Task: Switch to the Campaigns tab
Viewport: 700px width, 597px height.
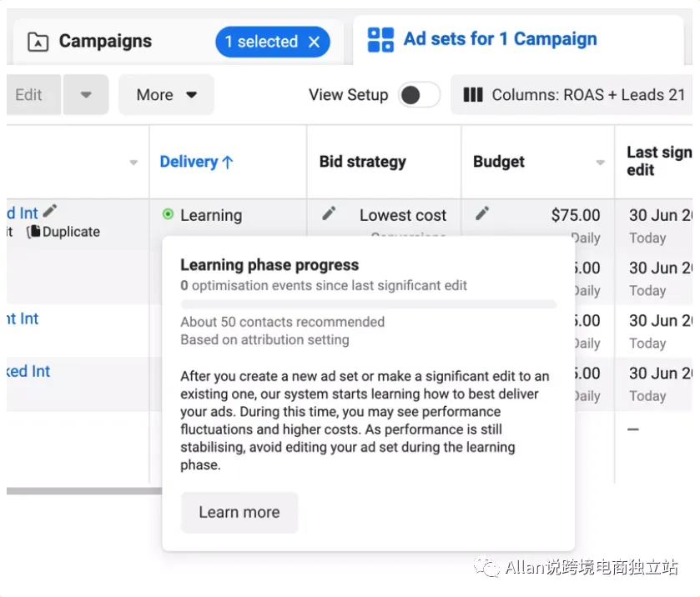Action: click(104, 42)
